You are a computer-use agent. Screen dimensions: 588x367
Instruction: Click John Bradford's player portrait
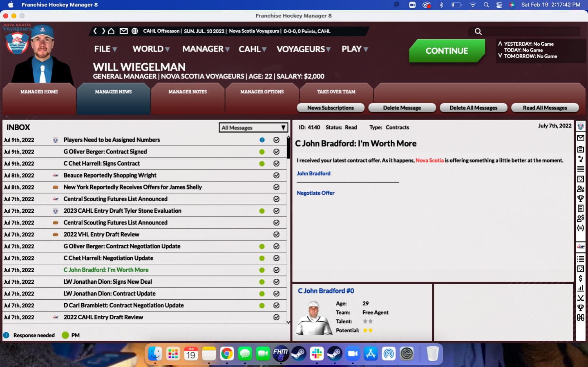(314, 318)
